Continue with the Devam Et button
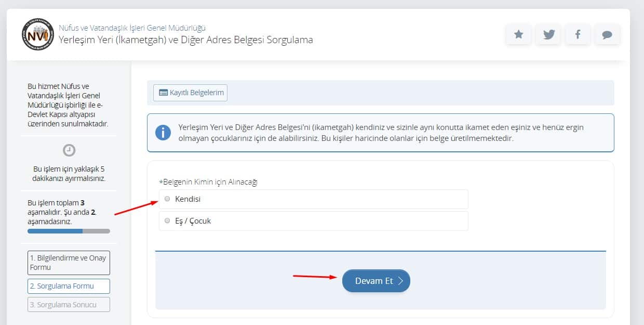644x325 pixels. tap(376, 281)
